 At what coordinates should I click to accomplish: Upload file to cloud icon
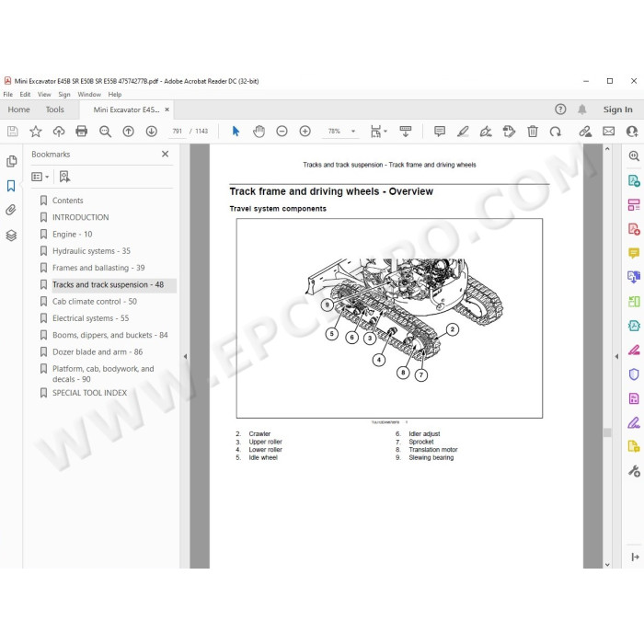[59, 132]
